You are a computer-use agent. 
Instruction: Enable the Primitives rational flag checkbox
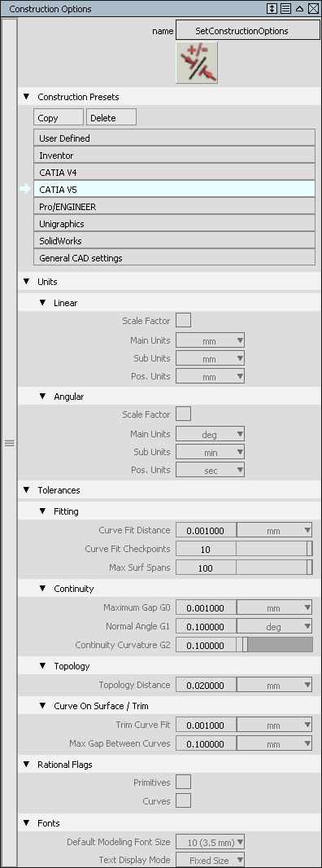pyautogui.click(x=183, y=783)
